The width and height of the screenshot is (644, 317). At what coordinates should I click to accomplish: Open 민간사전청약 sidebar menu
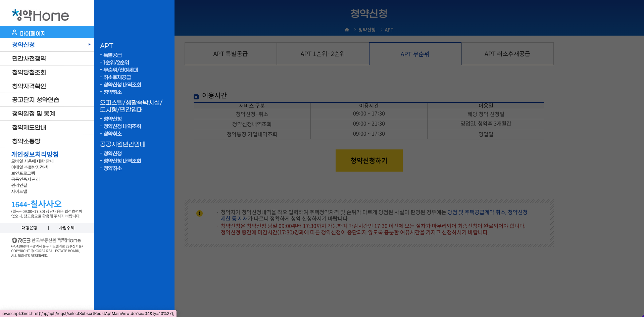[x=47, y=58]
